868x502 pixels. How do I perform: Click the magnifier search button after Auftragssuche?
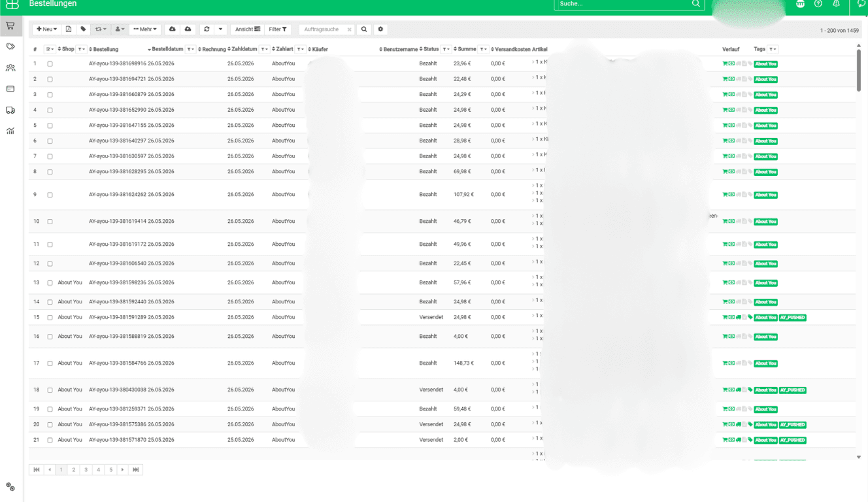point(364,29)
